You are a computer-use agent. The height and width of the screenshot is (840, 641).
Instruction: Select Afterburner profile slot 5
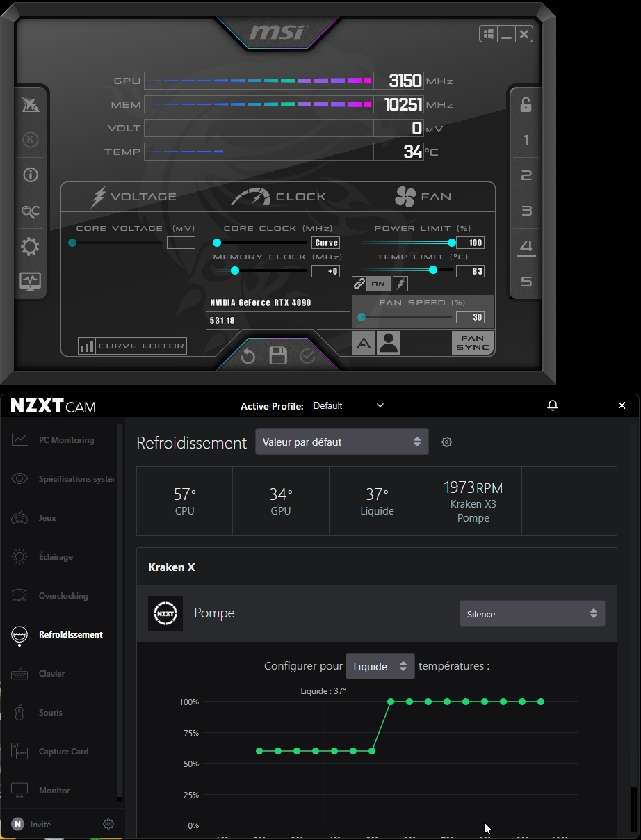(526, 282)
